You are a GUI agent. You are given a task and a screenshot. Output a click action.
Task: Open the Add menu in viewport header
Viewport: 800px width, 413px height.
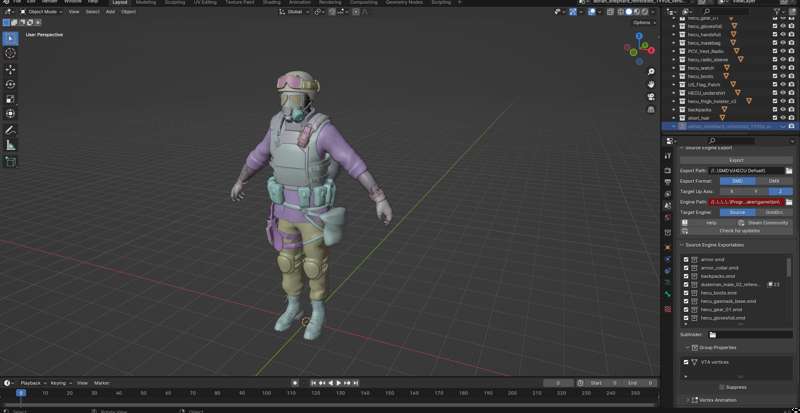tap(110, 11)
